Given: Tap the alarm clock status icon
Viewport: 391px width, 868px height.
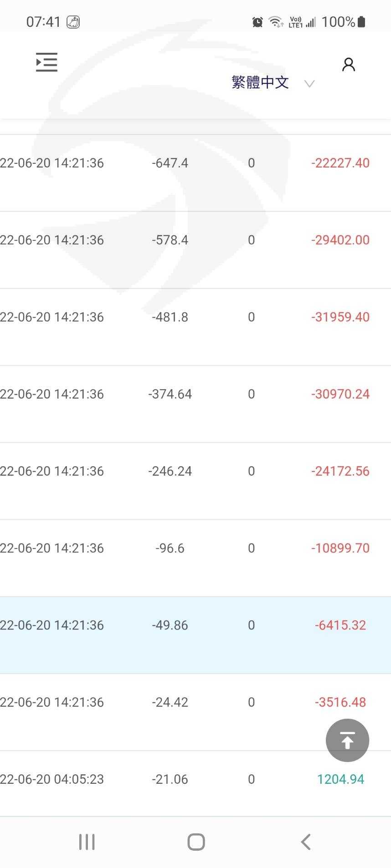Looking at the screenshot, I should [x=257, y=22].
